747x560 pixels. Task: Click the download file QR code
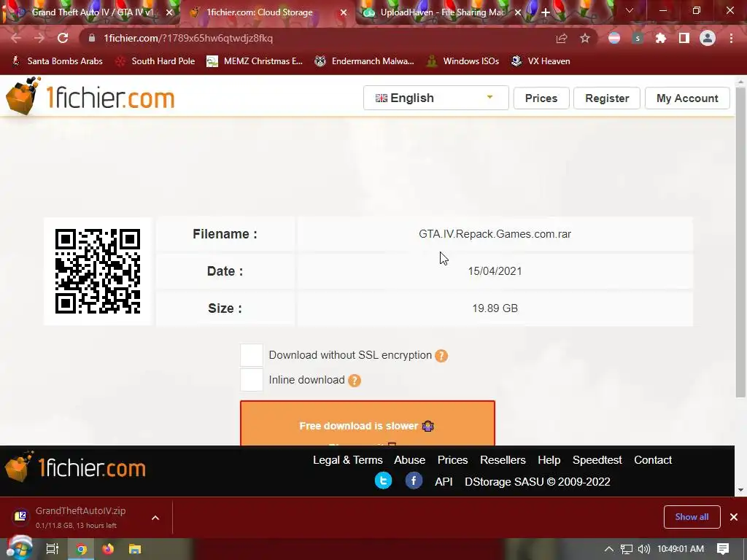(x=98, y=271)
